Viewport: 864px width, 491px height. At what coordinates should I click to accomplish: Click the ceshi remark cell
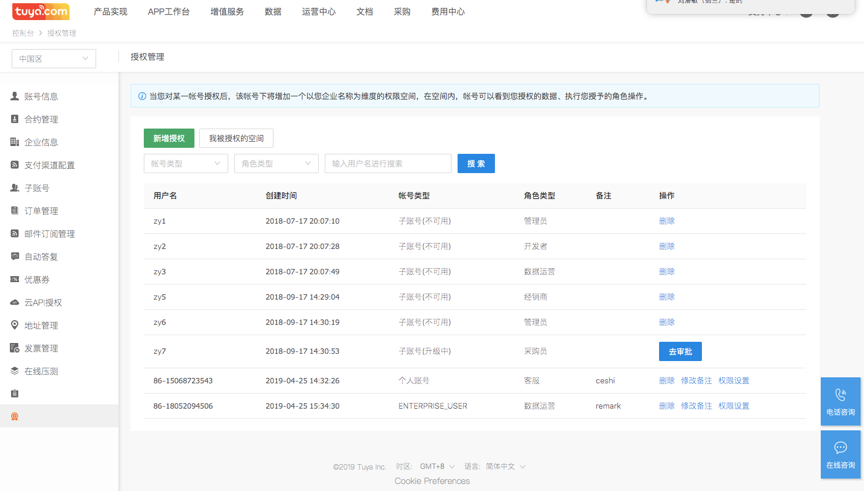coord(605,381)
